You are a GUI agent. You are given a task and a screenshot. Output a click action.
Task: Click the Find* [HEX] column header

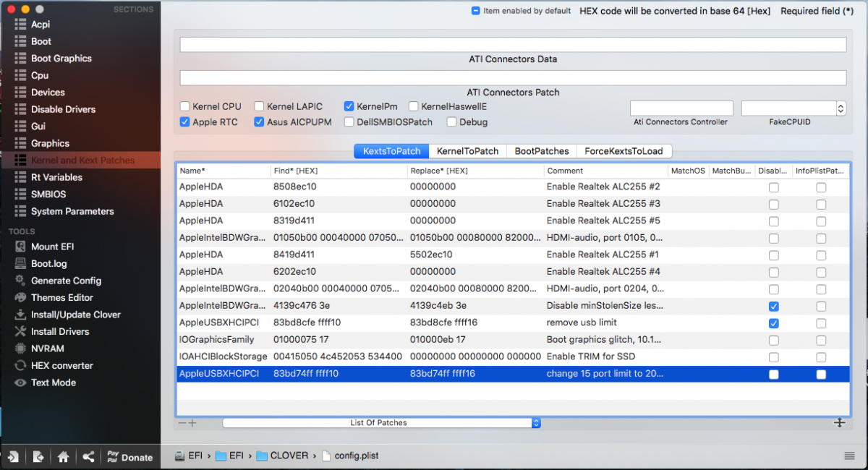tap(339, 171)
